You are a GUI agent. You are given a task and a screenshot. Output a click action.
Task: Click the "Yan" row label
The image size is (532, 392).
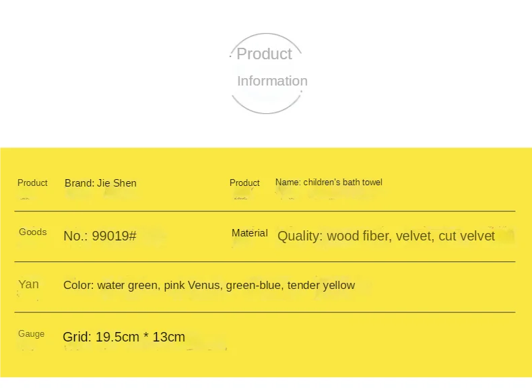click(x=28, y=284)
